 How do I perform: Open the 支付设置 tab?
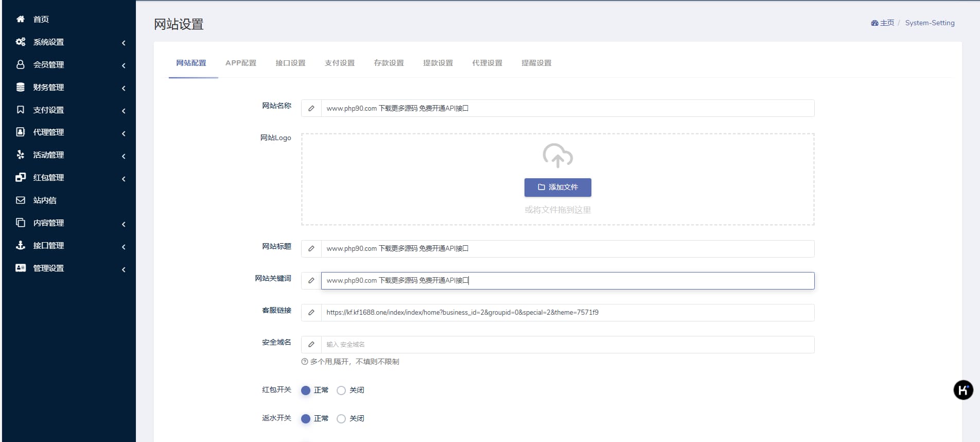(339, 63)
